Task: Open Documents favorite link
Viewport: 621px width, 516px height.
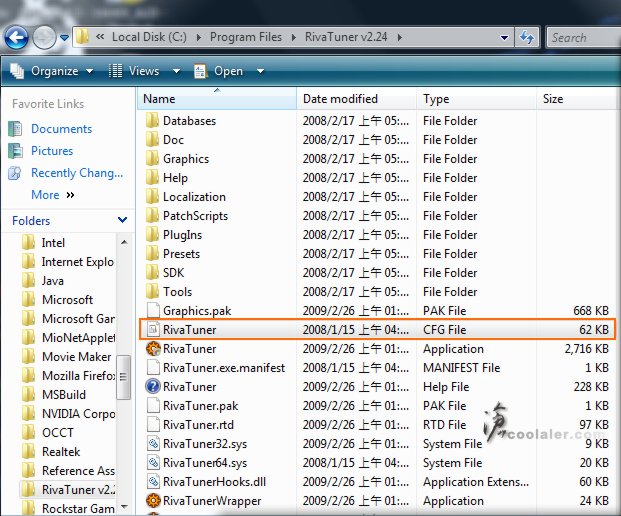Action: [x=61, y=129]
